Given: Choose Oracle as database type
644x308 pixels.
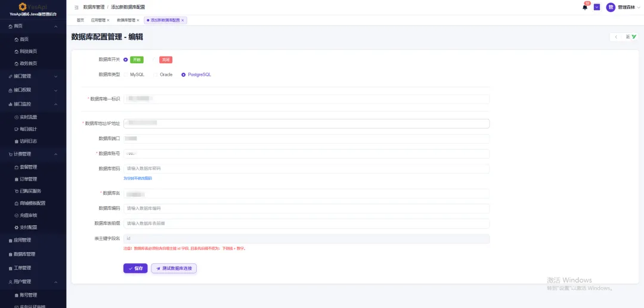Looking at the screenshot, I should point(155,74).
